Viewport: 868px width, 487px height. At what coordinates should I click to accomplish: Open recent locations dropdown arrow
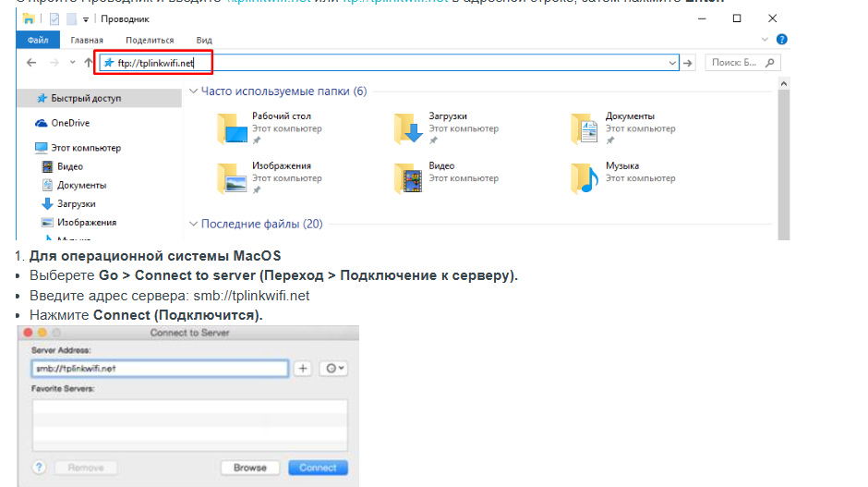click(73, 63)
